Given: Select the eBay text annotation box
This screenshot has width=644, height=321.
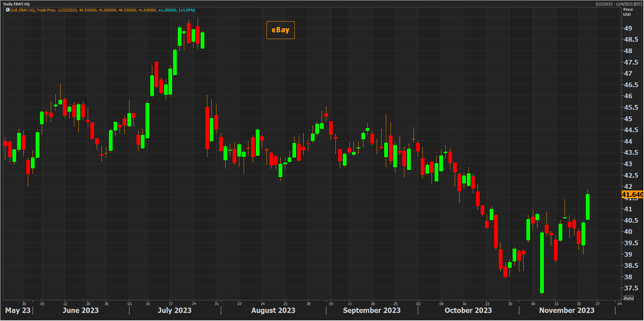Looking at the screenshot, I should [x=280, y=30].
